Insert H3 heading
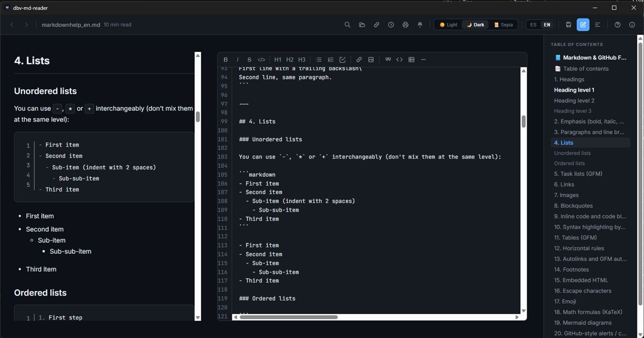This screenshot has height=338, width=644. click(x=302, y=60)
